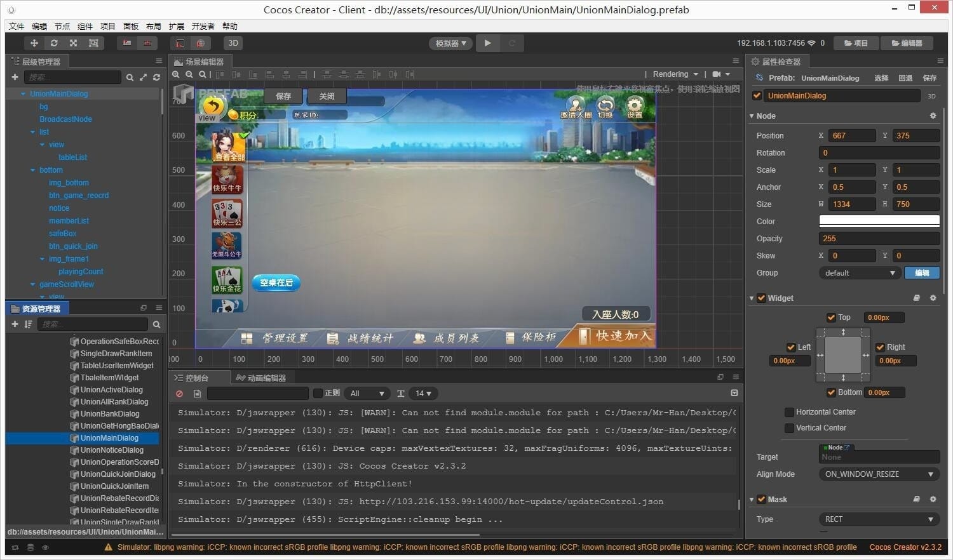The height and width of the screenshot is (560, 953).
Task: Enable the Vertical Center checkbox
Action: click(789, 428)
